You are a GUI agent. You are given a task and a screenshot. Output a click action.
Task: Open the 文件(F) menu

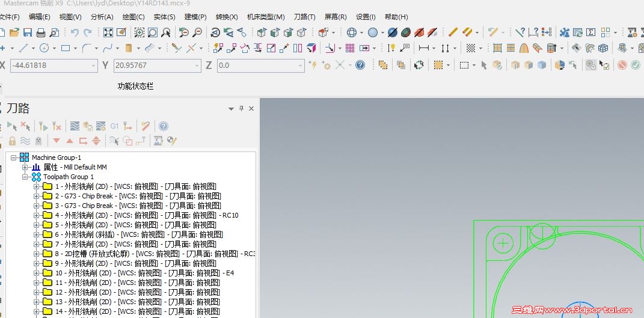click(x=9, y=17)
